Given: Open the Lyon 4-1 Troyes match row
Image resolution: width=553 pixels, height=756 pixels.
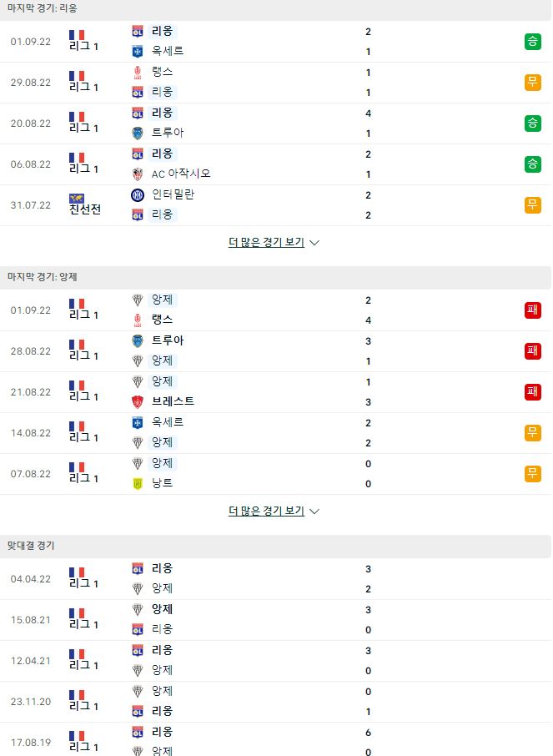Looking at the screenshot, I should pyautogui.click(x=276, y=123).
